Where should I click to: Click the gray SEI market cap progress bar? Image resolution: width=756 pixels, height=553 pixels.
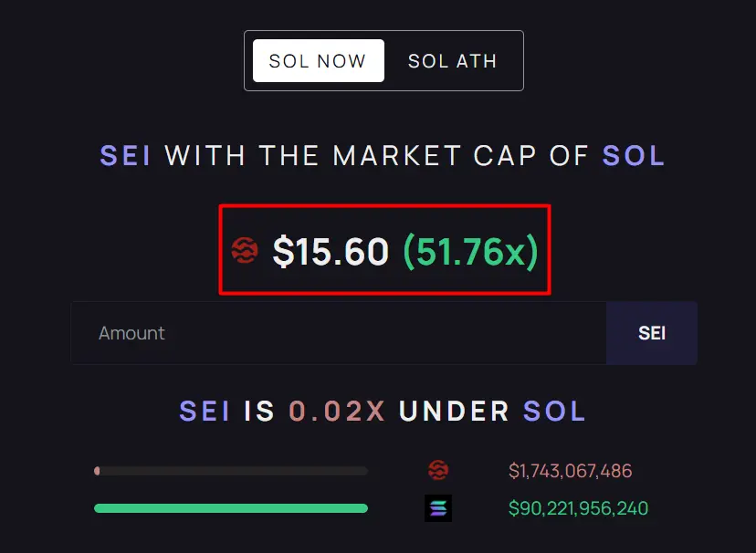click(231, 471)
